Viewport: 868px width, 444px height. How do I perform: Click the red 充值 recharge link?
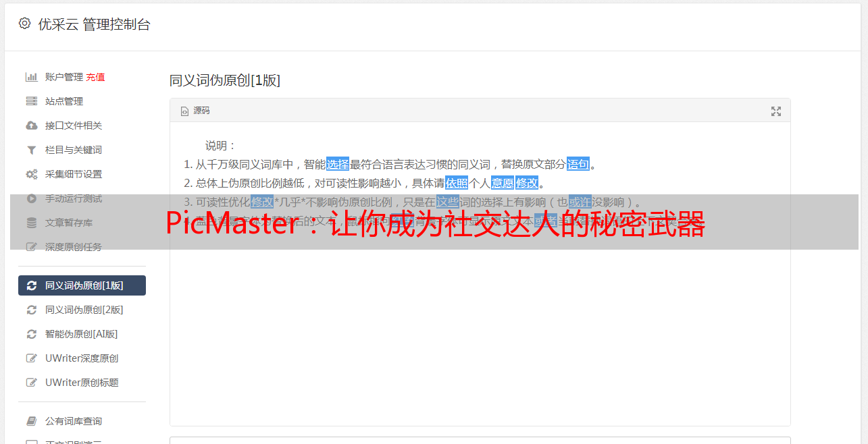(95, 77)
